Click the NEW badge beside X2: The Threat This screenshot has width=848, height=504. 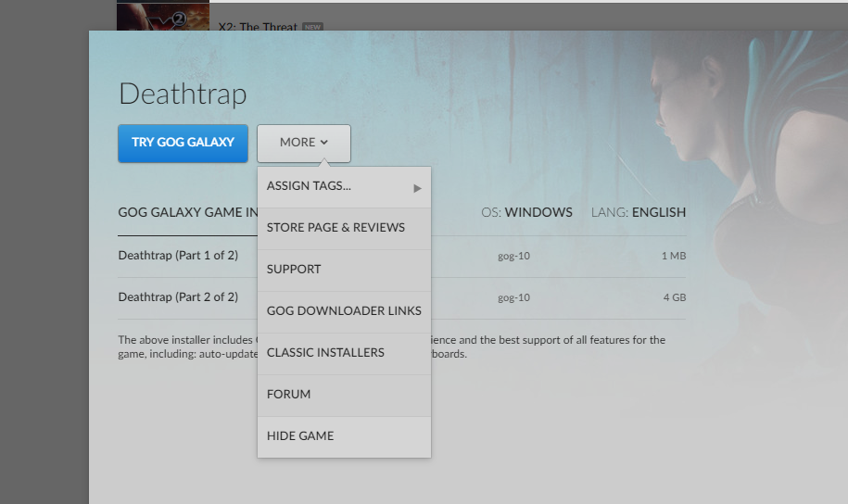click(312, 27)
